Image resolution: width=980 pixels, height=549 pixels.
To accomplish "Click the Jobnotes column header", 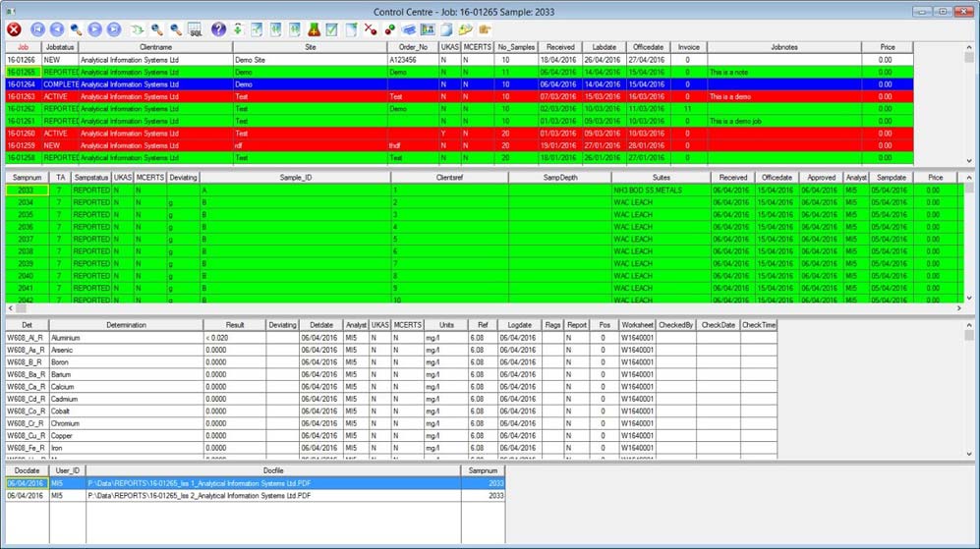I will point(784,47).
